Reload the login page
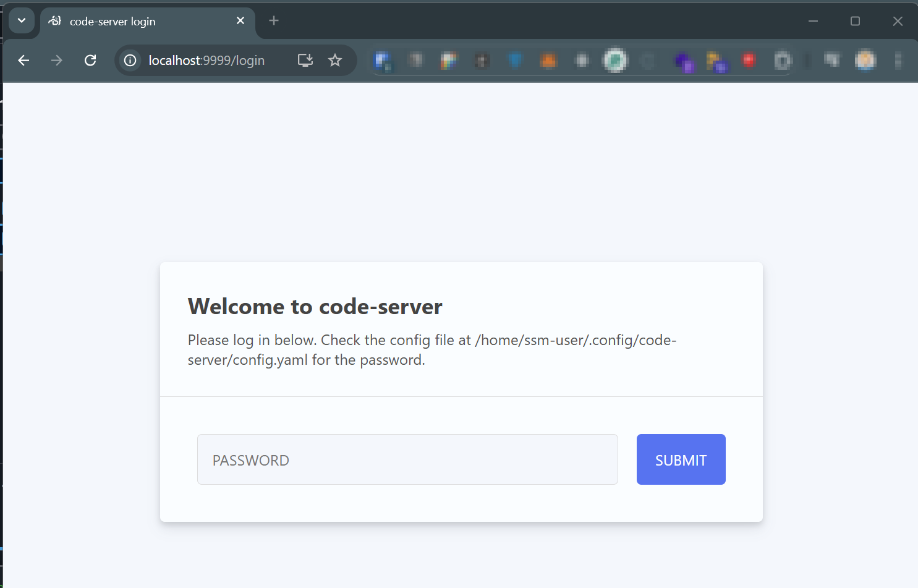This screenshot has height=588, width=918. click(90, 60)
